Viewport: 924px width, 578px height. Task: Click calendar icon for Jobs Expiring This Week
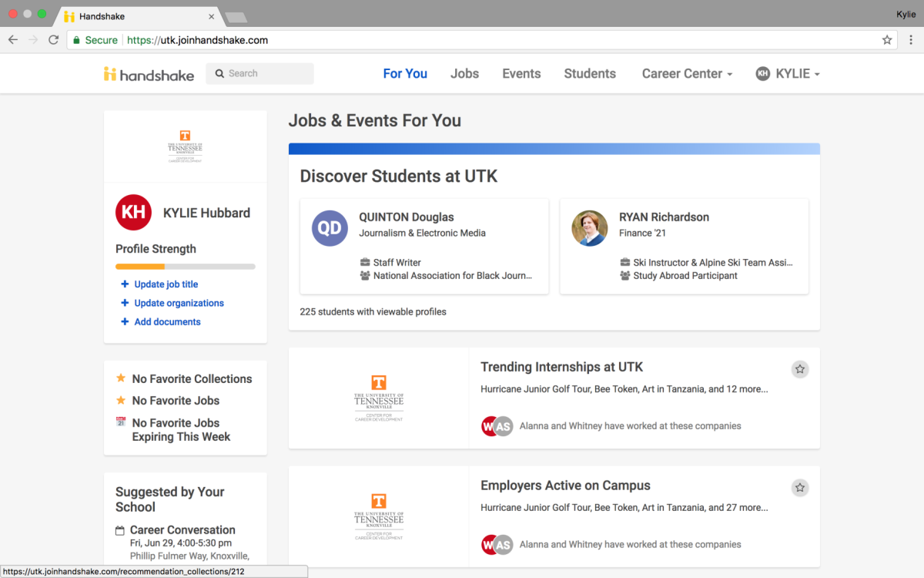pyautogui.click(x=121, y=422)
